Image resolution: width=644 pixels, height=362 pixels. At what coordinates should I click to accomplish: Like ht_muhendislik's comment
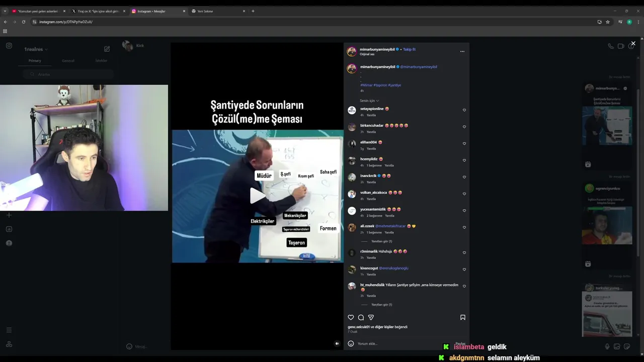pyautogui.click(x=464, y=286)
